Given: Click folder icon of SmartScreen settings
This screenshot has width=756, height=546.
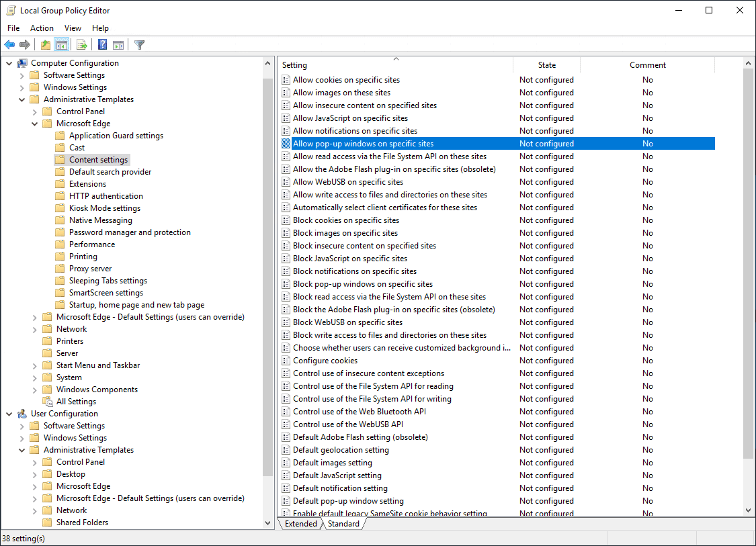Looking at the screenshot, I should (x=60, y=293).
